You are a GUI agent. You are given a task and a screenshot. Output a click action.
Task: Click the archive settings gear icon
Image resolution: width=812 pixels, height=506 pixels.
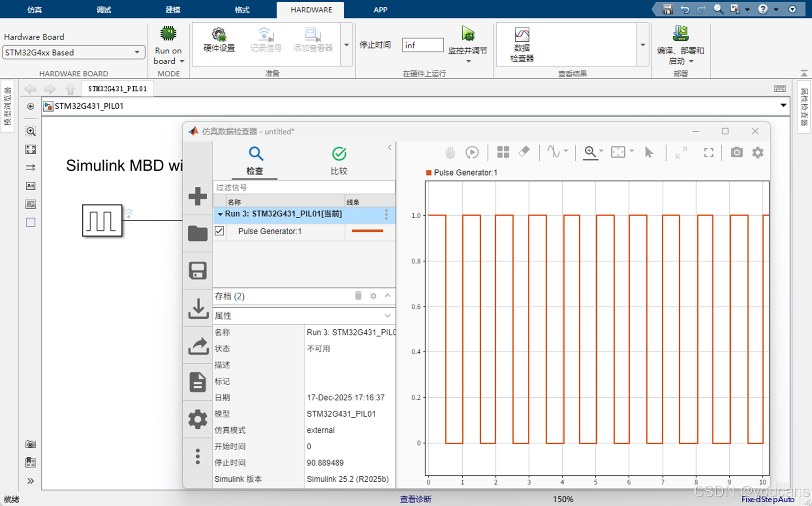coord(373,296)
